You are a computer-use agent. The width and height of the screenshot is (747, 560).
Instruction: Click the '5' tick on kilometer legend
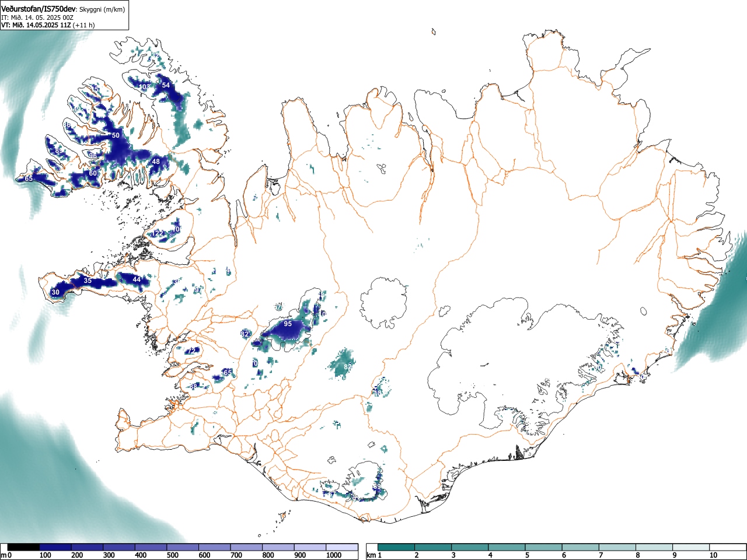(x=526, y=555)
